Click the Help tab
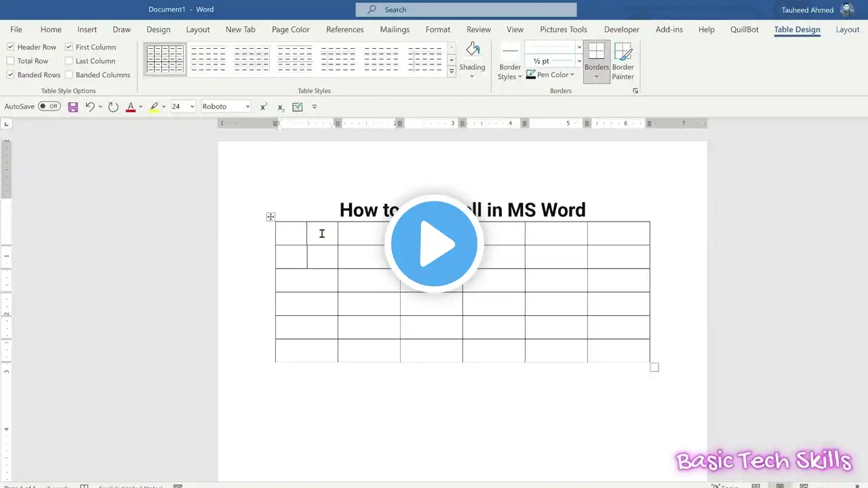This screenshot has height=488, width=868. coord(707,29)
